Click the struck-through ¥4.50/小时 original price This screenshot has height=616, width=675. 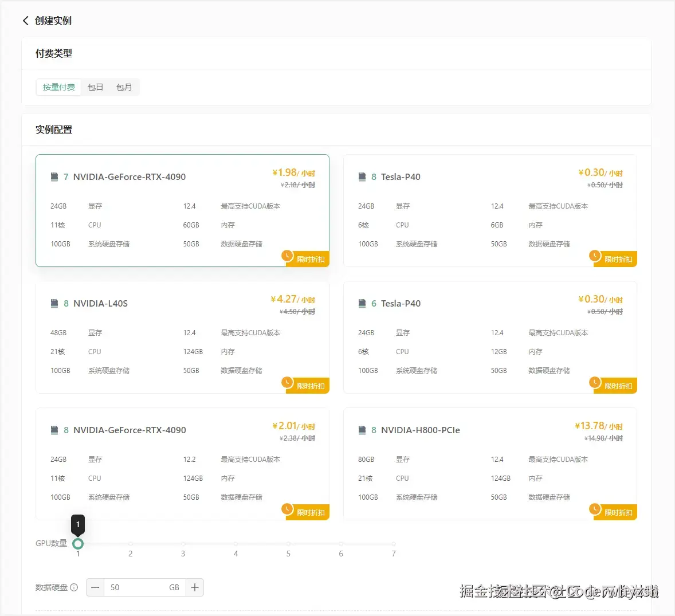tap(297, 312)
